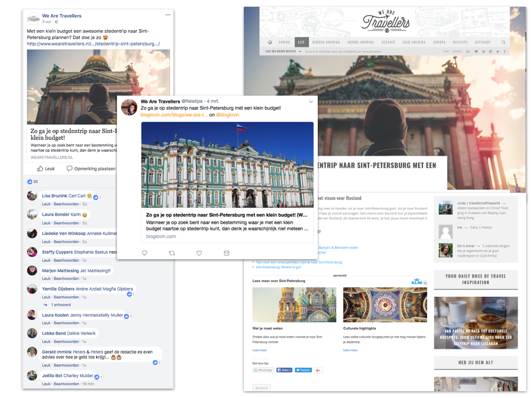Share the article via the WhatsApp button
Image resolution: width=532 pixels, height=398 pixels.
coord(263,370)
